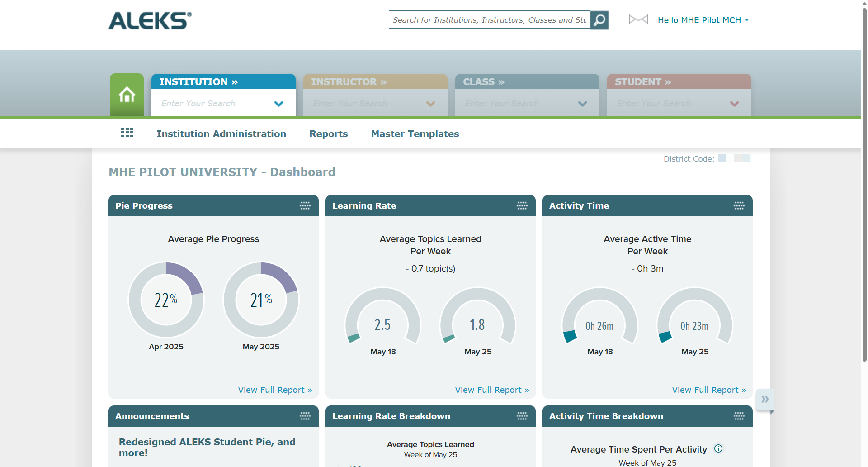This screenshot has width=868, height=467.
Task: Click the search magnifier button
Action: (599, 20)
